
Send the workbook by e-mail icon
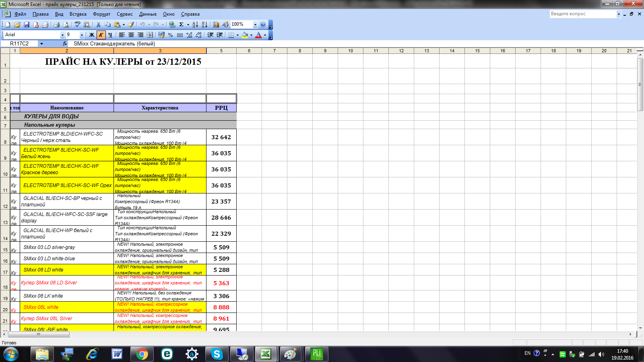point(45,25)
